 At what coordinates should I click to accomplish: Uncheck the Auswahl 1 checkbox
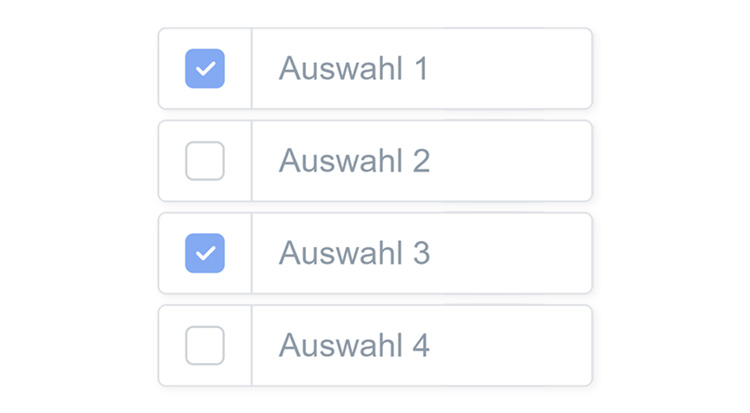(x=205, y=69)
